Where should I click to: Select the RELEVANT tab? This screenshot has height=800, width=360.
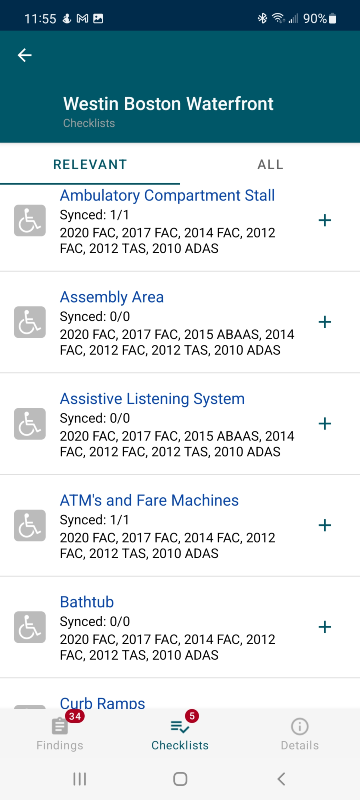point(90,164)
